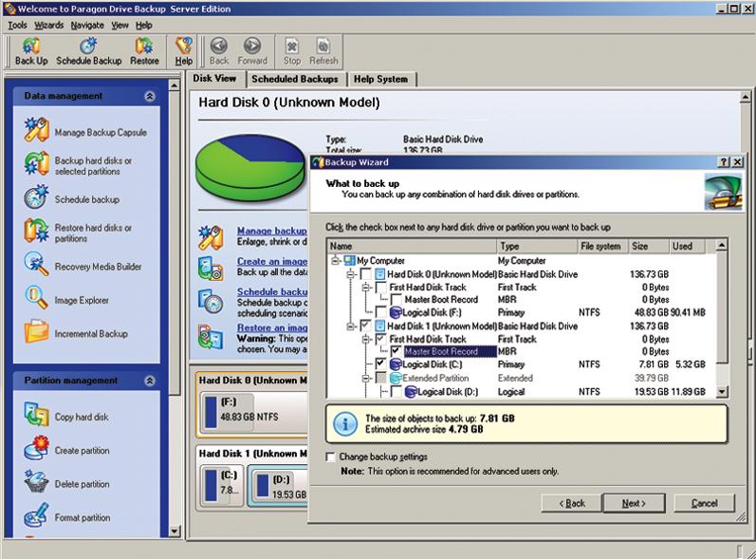Toggle the Hard Disk 1 checkbox
This screenshot has width=756, height=559.
(x=366, y=326)
